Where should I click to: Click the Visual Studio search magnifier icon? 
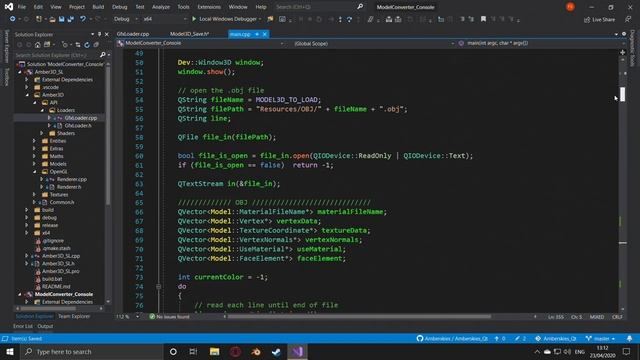coord(360,7)
